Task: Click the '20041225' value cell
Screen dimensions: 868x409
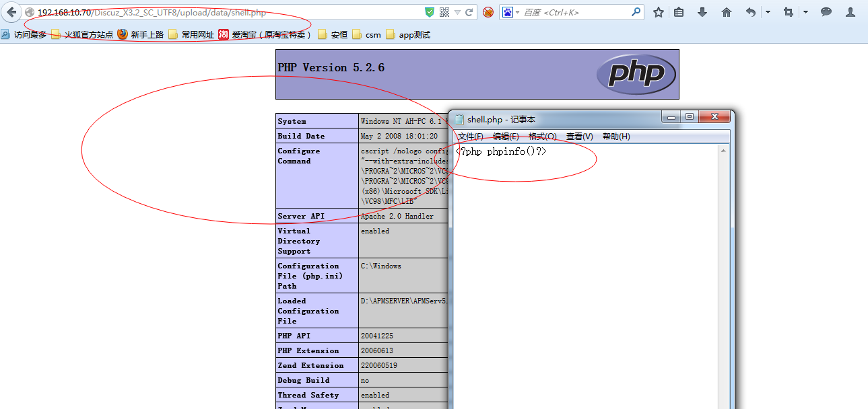Action: tap(377, 336)
